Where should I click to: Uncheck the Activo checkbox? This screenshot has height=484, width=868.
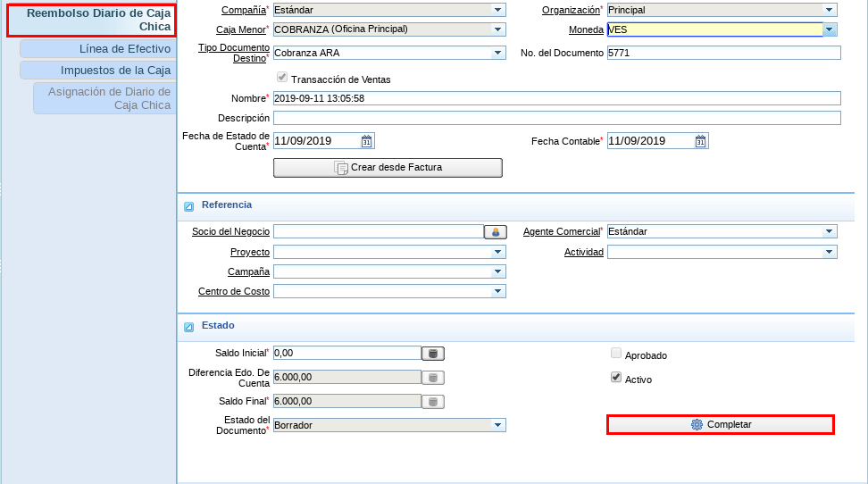pyautogui.click(x=616, y=377)
